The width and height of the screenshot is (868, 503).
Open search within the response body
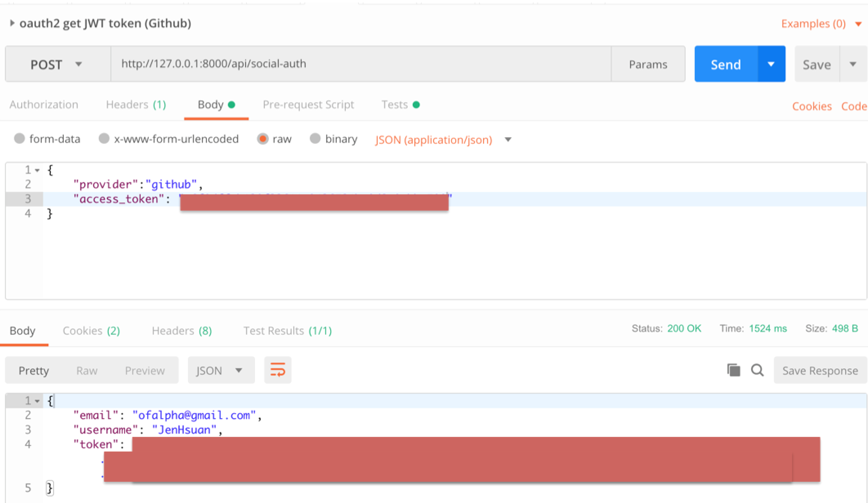(757, 370)
